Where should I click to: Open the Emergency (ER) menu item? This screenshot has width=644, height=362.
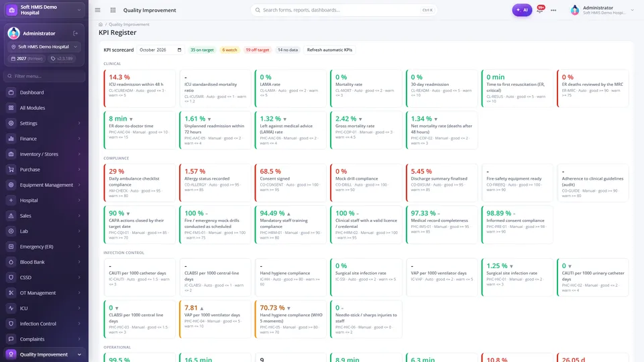(44, 247)
